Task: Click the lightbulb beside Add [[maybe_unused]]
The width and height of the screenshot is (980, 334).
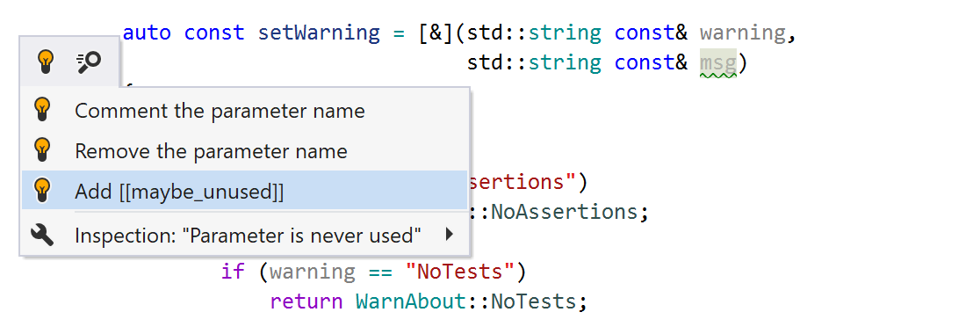Action: pyautogui.click(x=42, y=190)
